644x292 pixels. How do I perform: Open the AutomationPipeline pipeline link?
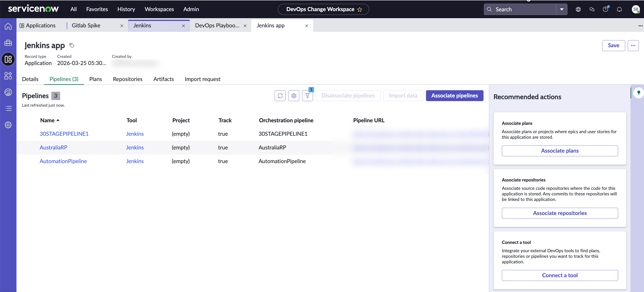click(63, 161)
